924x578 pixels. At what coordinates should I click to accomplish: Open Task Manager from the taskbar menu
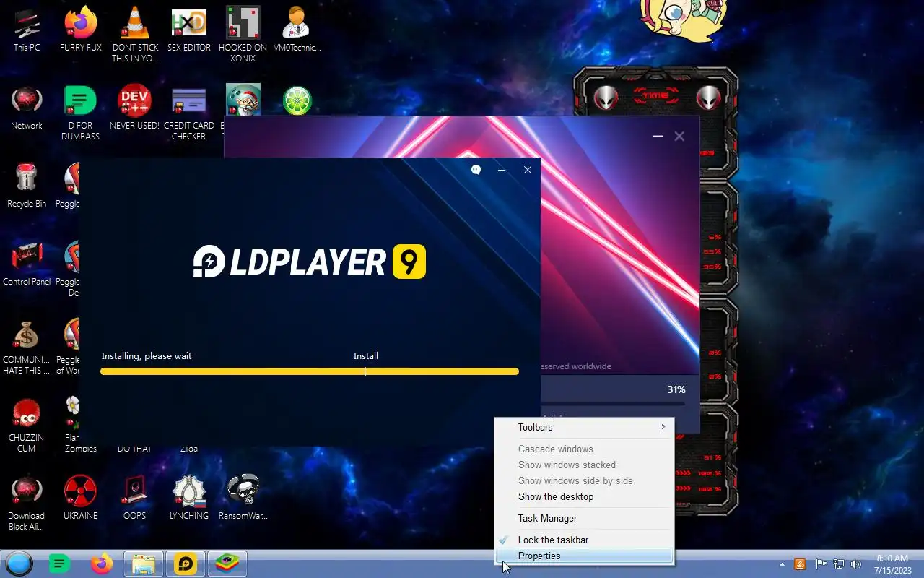[x=584, y=518]
